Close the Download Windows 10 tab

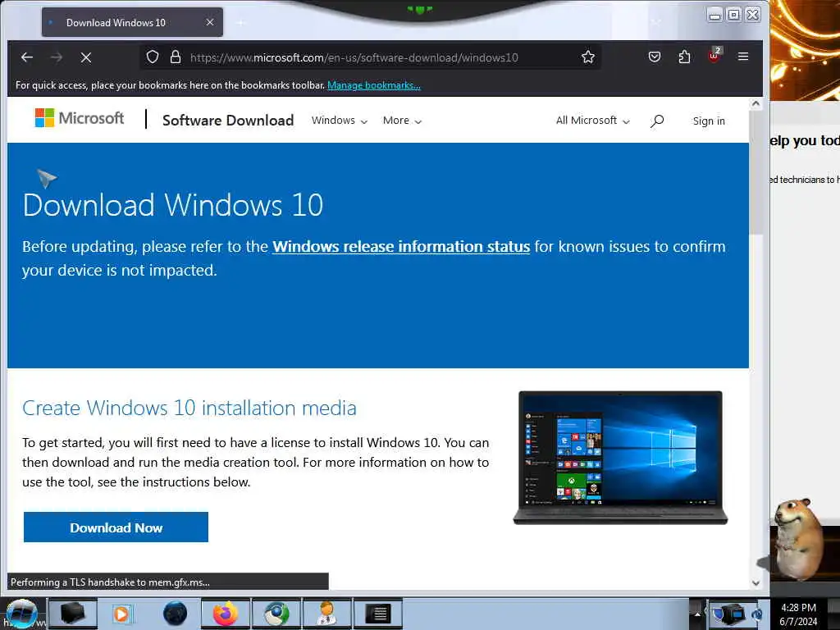pyautogui.click(x=210, y=22)
